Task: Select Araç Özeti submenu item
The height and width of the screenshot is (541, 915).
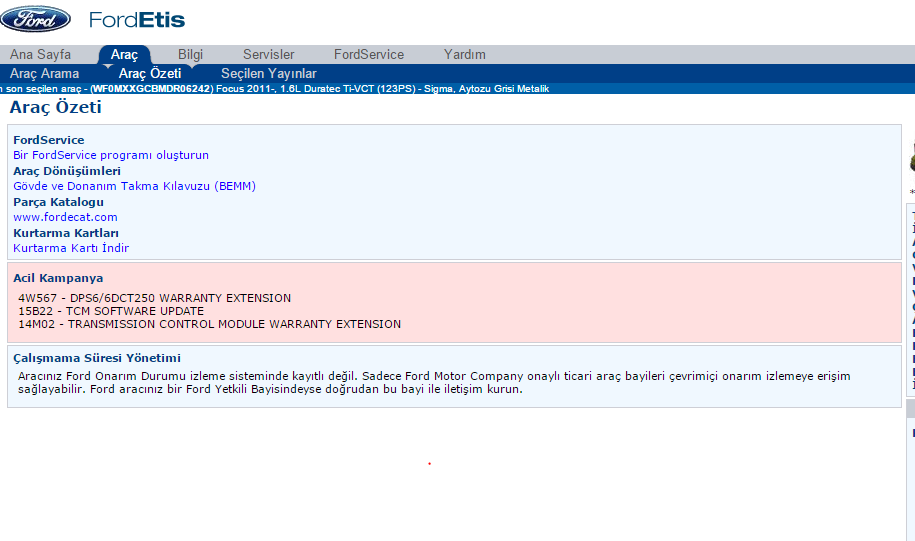Action: (x=150, y=74)
